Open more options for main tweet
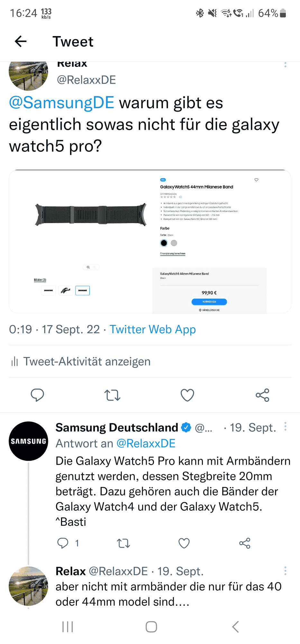 click(x=285, y=65)
